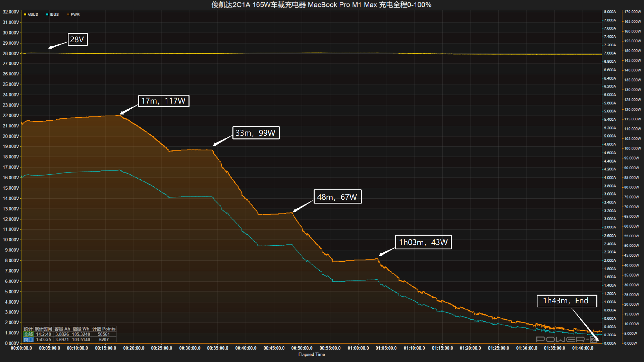Click the 1h03m, 43W annotation label
Screen dimensions: 644x362
point(423,242)
